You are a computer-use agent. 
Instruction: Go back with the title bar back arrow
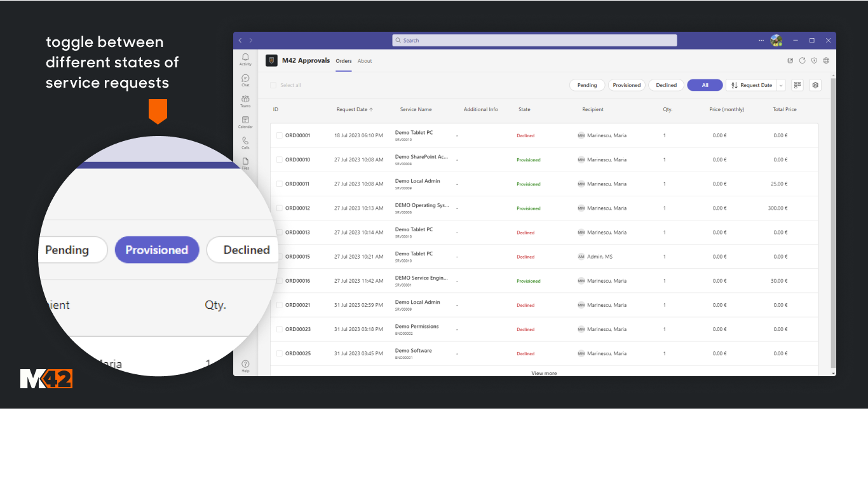[x=240, y=40]
